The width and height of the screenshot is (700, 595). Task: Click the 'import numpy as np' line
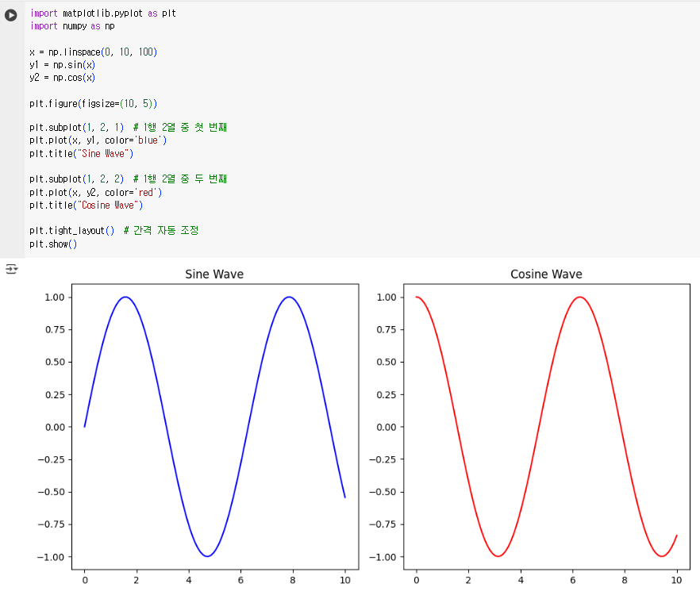[x=72, y=26]
